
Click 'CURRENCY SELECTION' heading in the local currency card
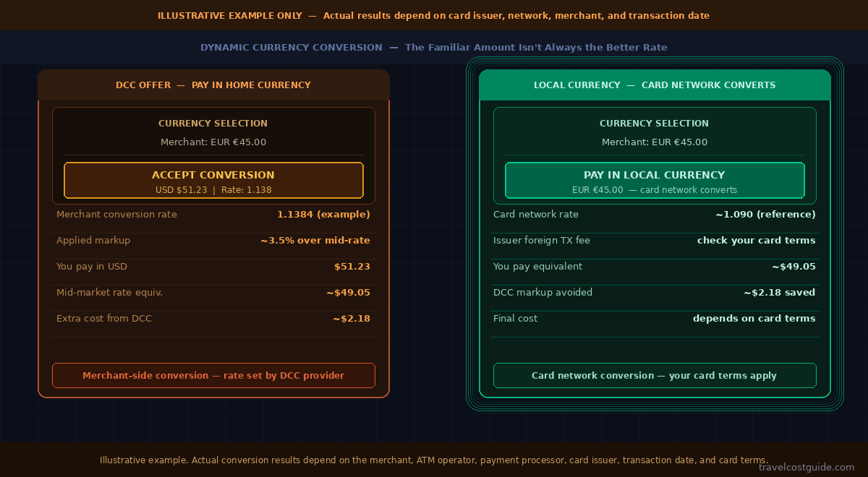pos(655,124)
